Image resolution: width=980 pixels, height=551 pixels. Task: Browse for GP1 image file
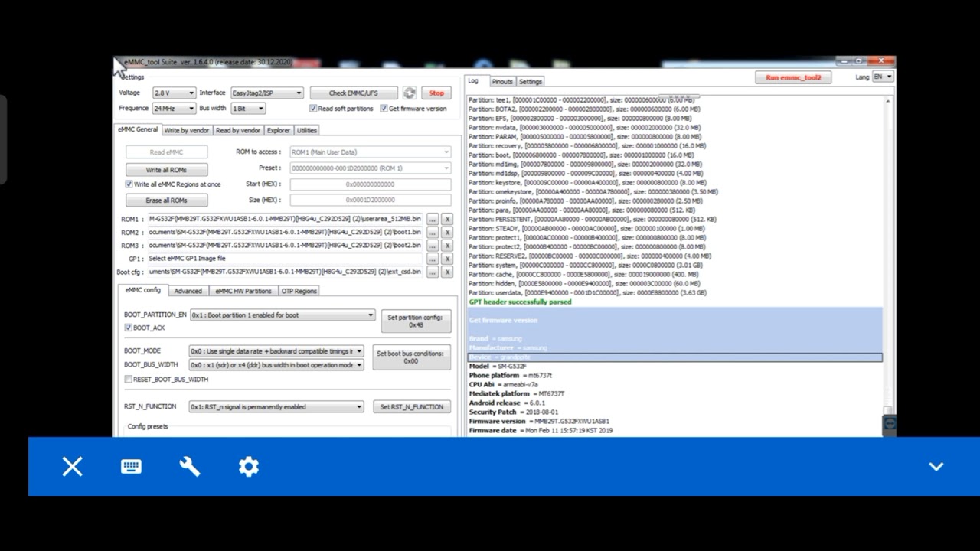pos(433,259)
